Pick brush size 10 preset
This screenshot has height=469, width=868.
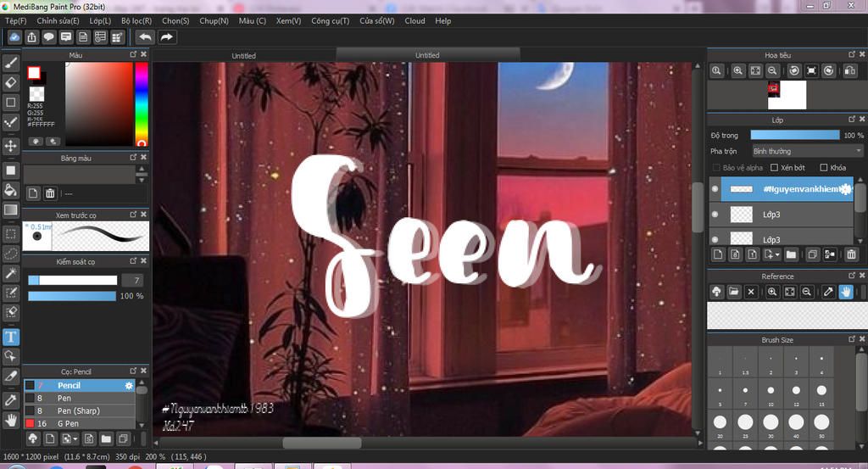[x=771, y=394]
